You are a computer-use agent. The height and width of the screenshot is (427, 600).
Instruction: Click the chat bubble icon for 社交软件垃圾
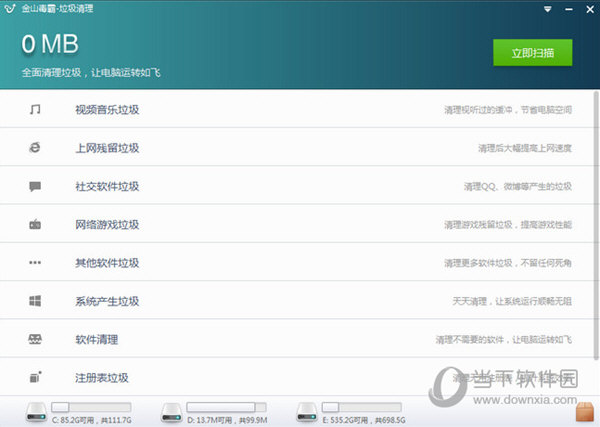point(35,186)
